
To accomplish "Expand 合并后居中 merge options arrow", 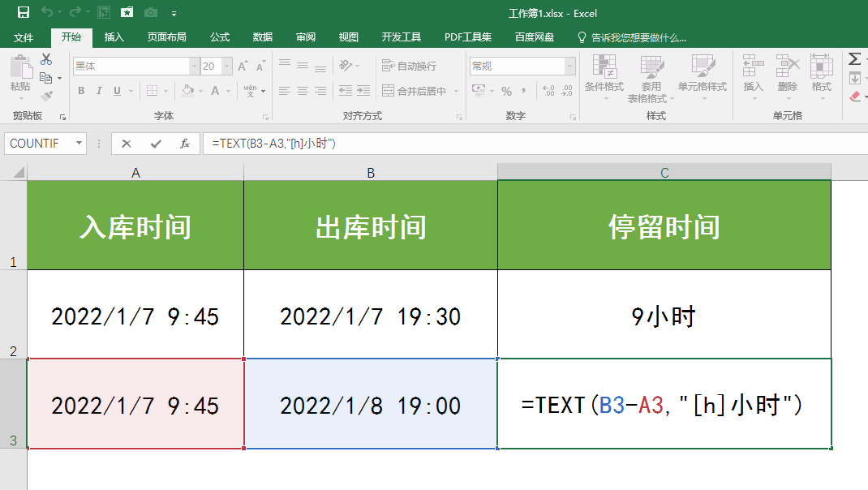I will [x=456, y=91].
